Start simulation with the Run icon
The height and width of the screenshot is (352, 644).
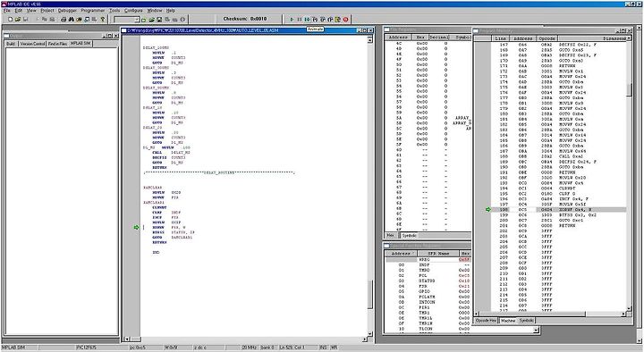click(292, 20)
